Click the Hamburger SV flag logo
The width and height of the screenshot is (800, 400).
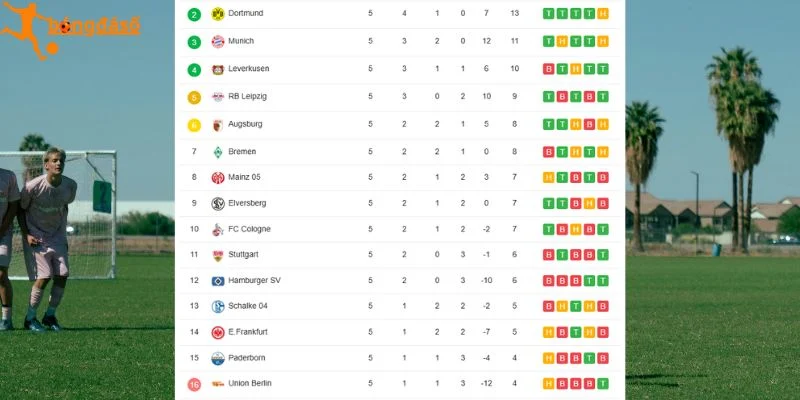[x=218, y=281]
